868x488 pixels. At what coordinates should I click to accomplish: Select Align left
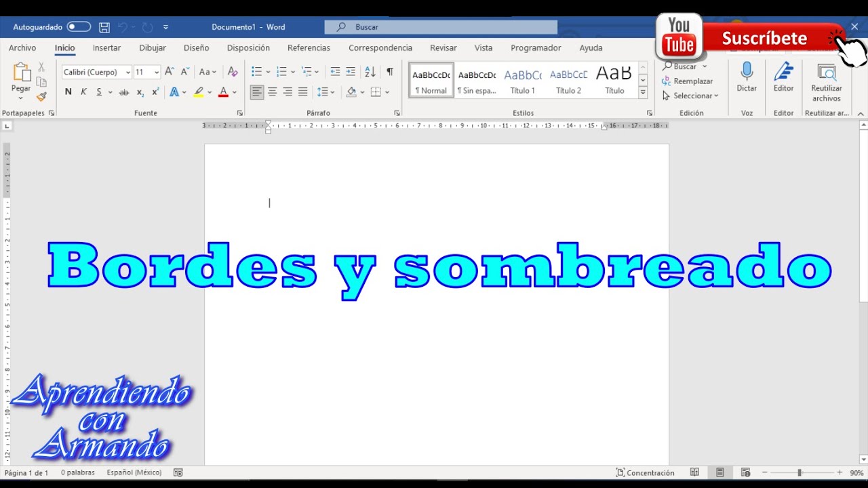pyautogui.click(x=256, y=92)
